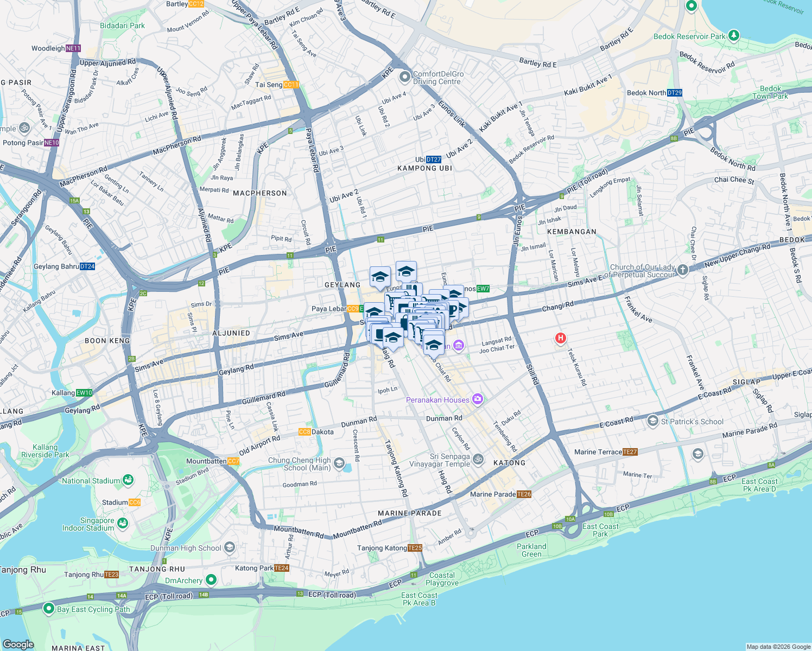This screenshot has width=812, height=651.
Task: Click the Bedok Reservoir Park icon
Action: pyautogui.click(x=734, y=35)
